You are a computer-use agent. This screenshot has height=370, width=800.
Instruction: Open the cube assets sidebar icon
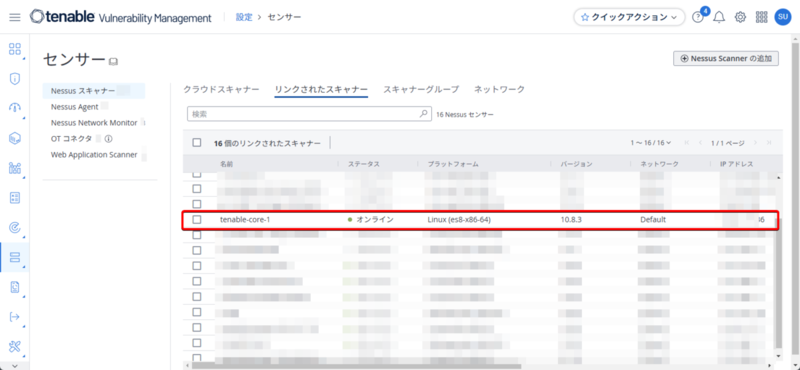(15, 138)
